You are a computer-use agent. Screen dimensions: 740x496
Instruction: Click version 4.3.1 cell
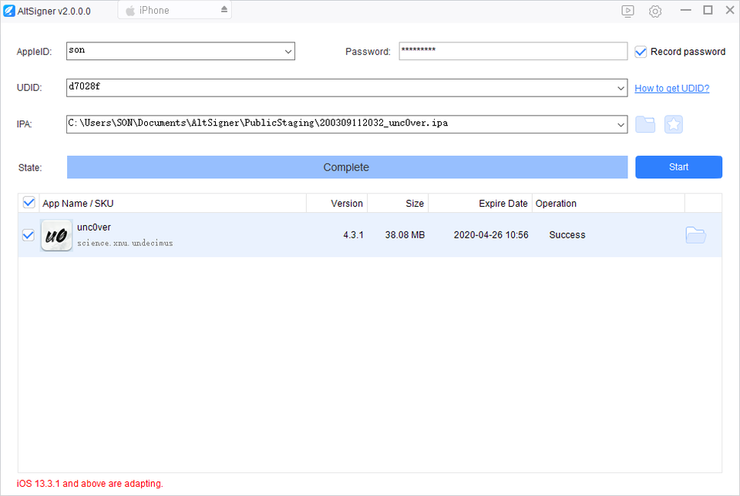coord(353,235)
